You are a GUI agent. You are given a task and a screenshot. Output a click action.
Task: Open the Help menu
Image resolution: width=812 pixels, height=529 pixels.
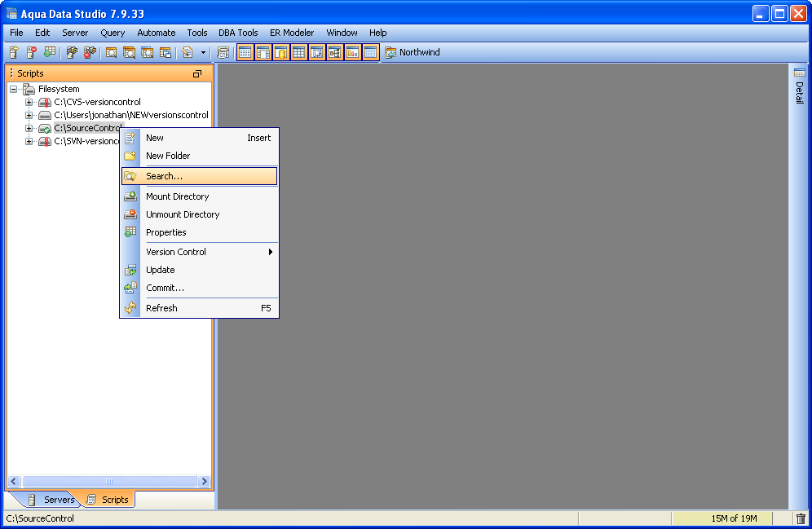click(378, 33)
